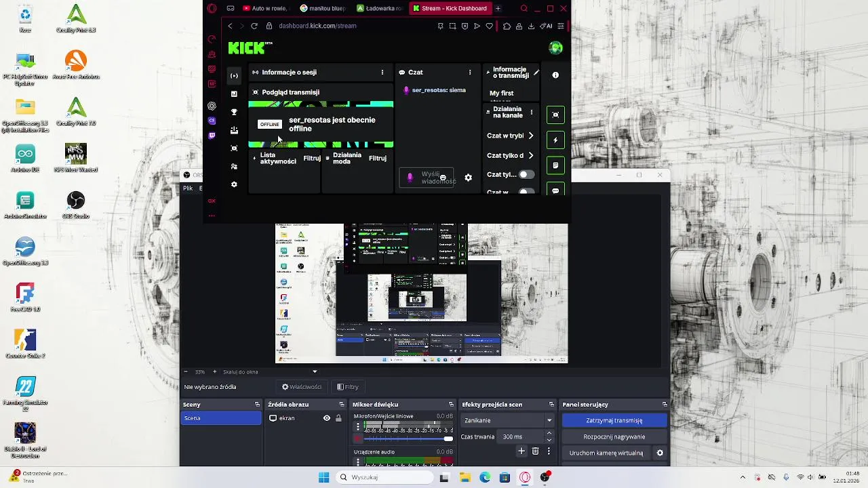The height and width of the screenshot is (488, 868).
Task: Zoom out OBS preview with minus
Action: pos(186,371)
